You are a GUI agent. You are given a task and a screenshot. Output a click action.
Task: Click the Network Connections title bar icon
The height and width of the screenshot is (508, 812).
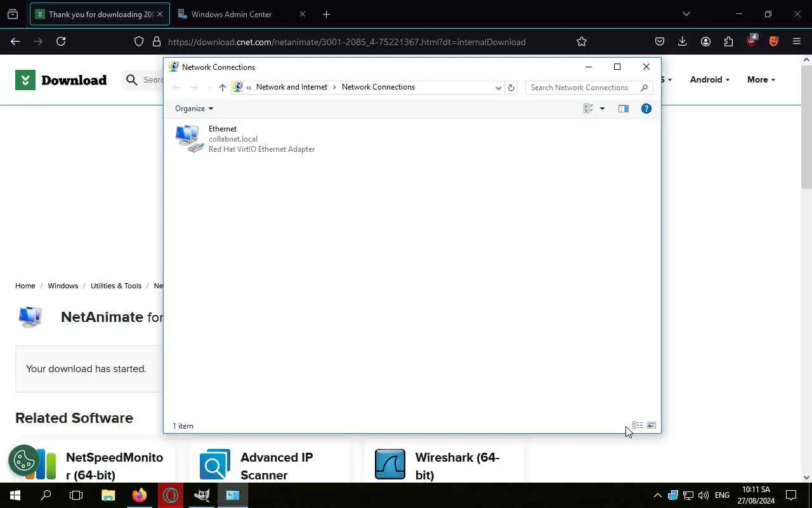[173, 67]
